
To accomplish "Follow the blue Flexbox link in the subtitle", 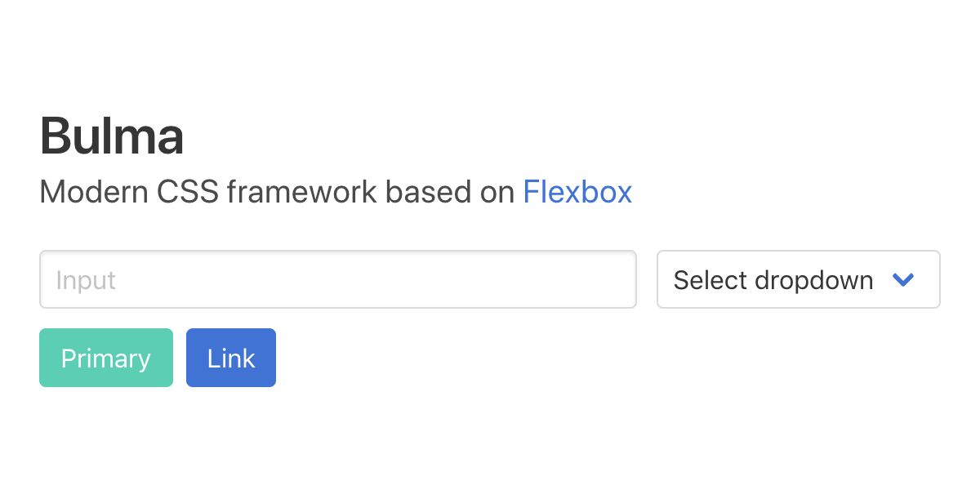I will tap(577, 192).
